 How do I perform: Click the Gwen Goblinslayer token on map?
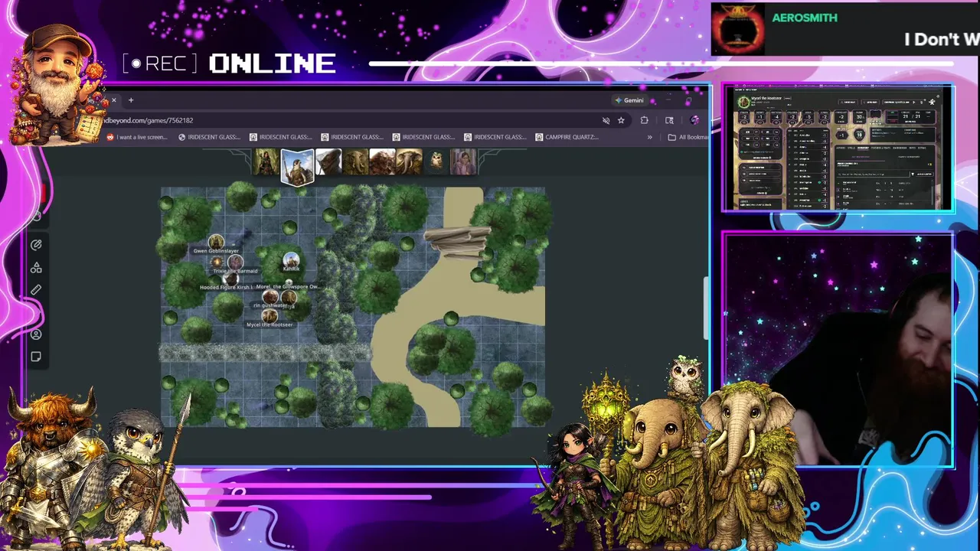(x=216, y=242)
